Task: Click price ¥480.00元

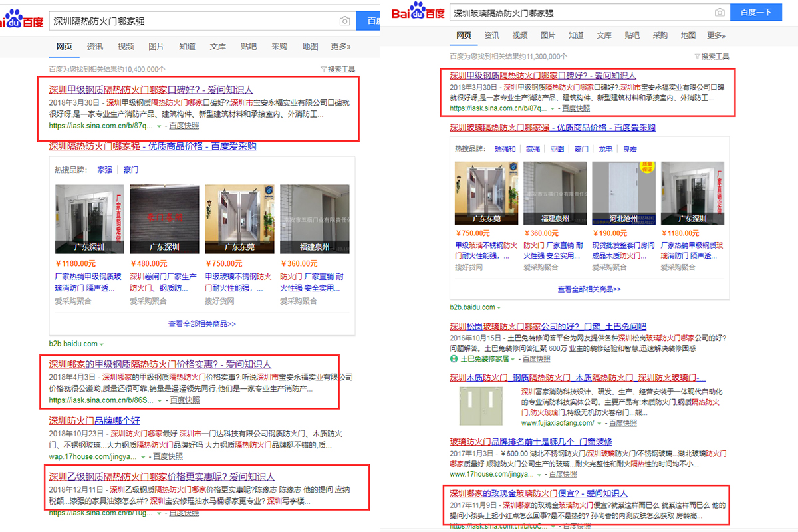Action: pyautogui.click(x=150, y=263)
